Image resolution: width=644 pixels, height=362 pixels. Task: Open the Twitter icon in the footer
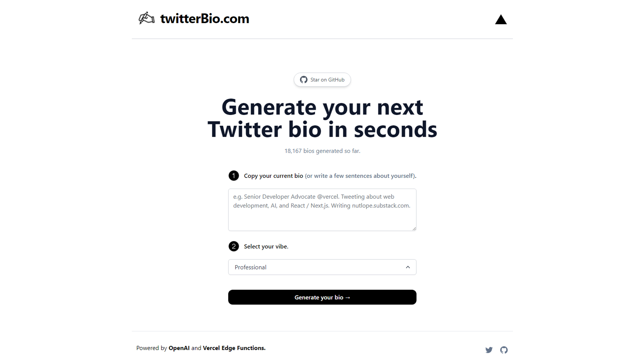tap(489, 350)
